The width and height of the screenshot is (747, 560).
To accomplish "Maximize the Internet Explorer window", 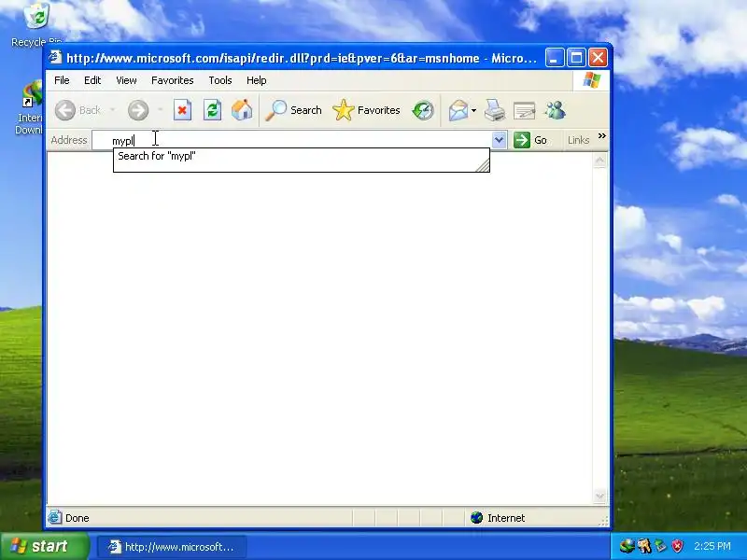I will pos(576,58).
